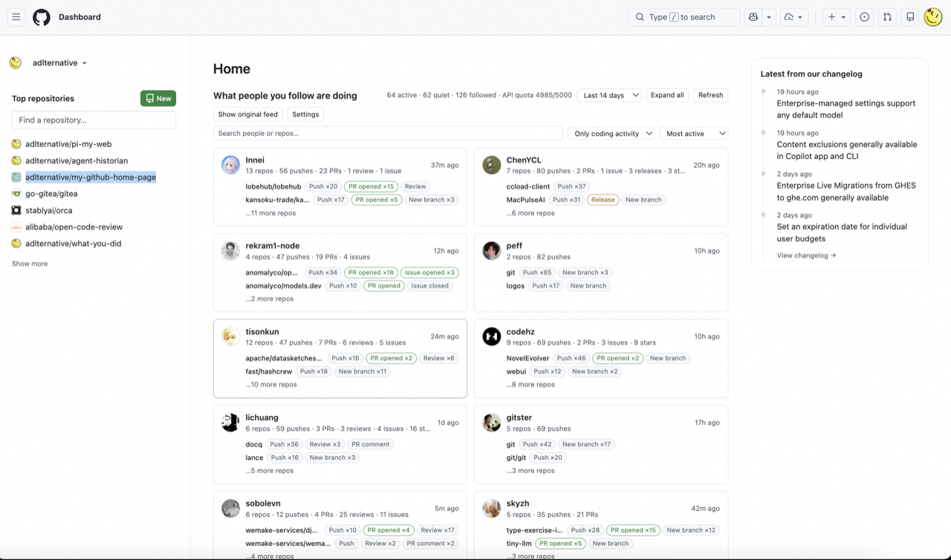
Task: Click Innei's avatar
Action: pyautogui.click(x=230, y=165)
